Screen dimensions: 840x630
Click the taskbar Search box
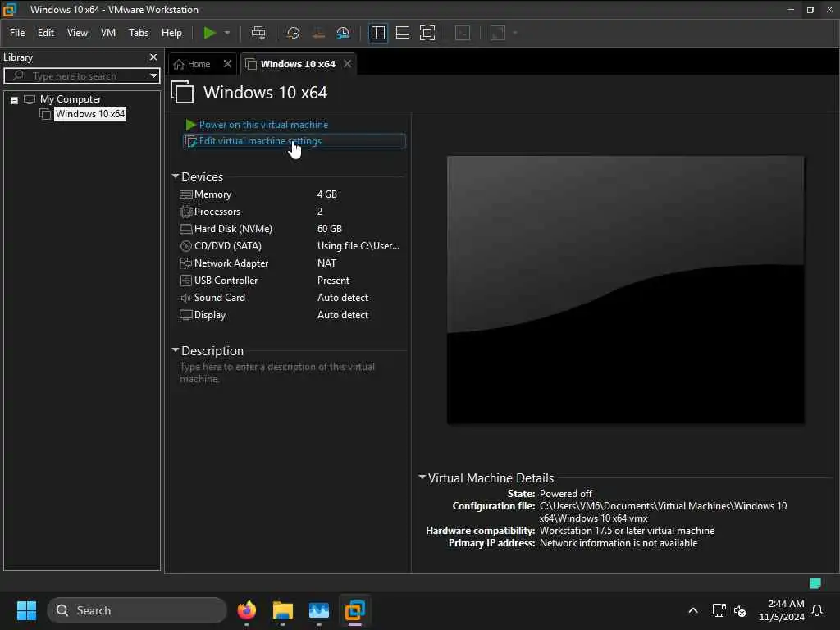(137, 610)
